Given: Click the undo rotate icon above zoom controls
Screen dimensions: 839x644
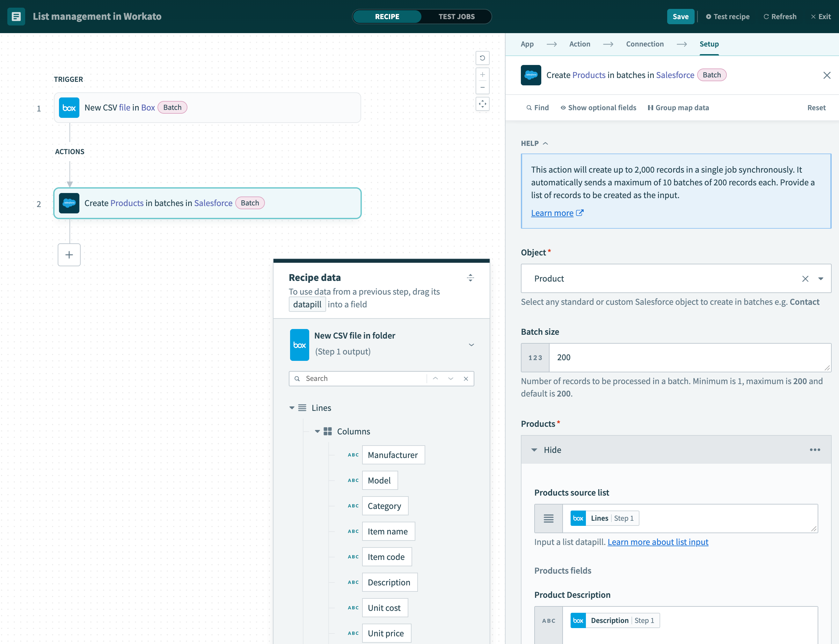Looking at the screenshot, I should coord(482,58).
